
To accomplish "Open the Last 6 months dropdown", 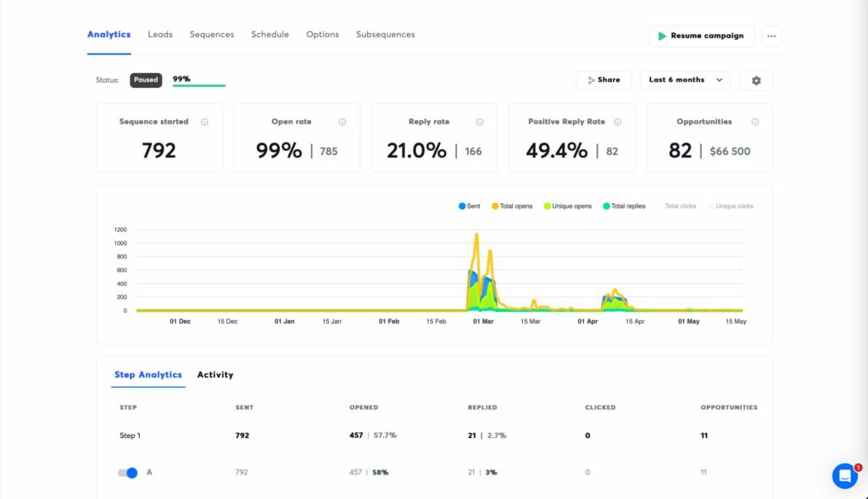I will point(685,80).
